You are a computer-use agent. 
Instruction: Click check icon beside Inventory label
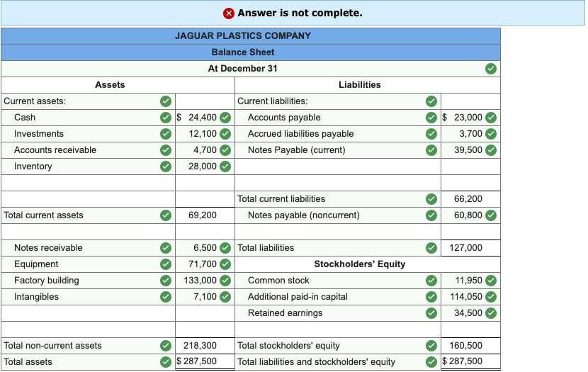[166, 166]
